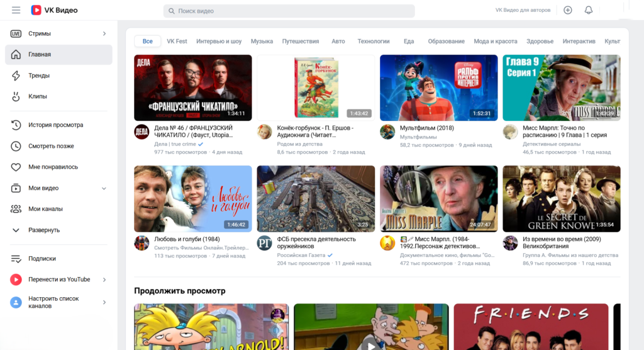Select the Мода и красота tab
The width and height of the screenshot is (644, 350).
pos(496,41)
